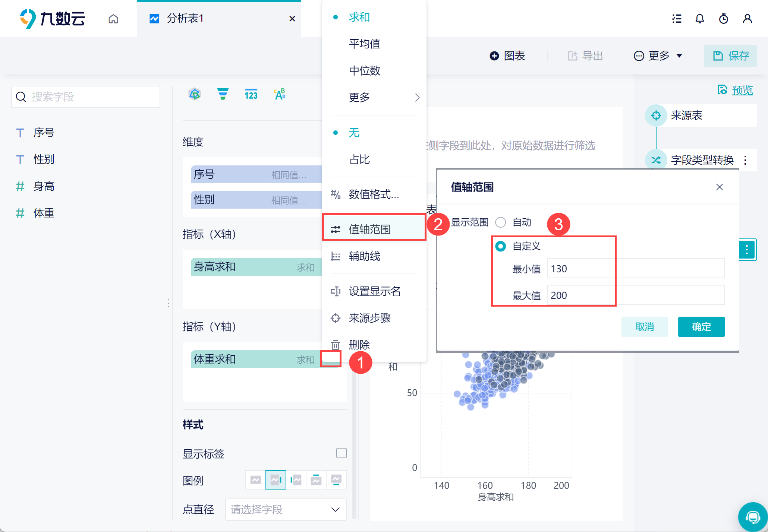Open the 预览 preview link

(742, 90)
